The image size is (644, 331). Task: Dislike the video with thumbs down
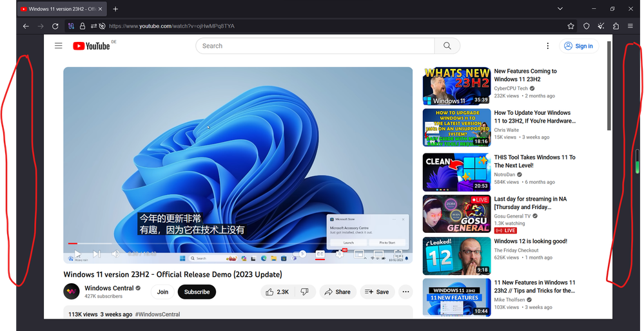click(x=304, y=292)
